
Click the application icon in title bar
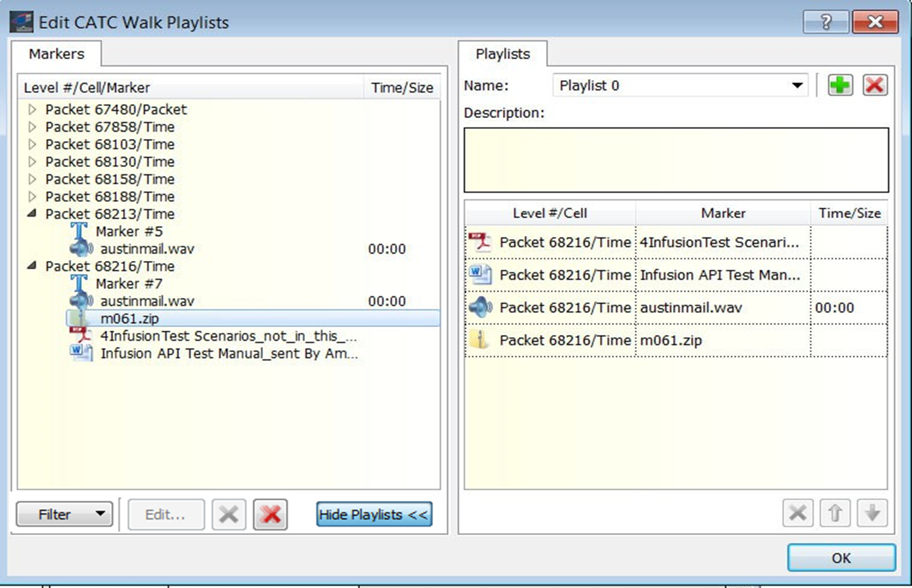21,22
